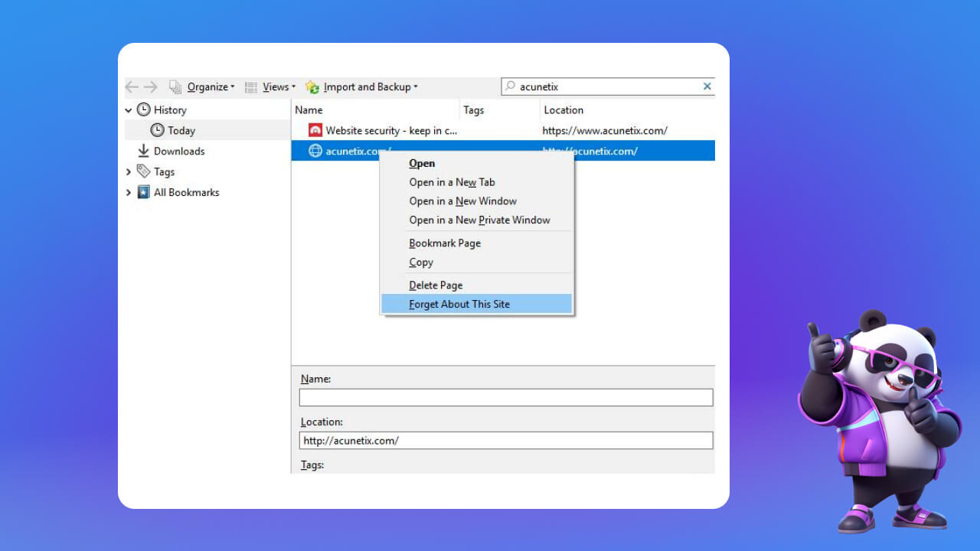Click the Import and Backup star icon
This screenshot has height=551, width=980.
pyautogui.click(x=312, y=87)
